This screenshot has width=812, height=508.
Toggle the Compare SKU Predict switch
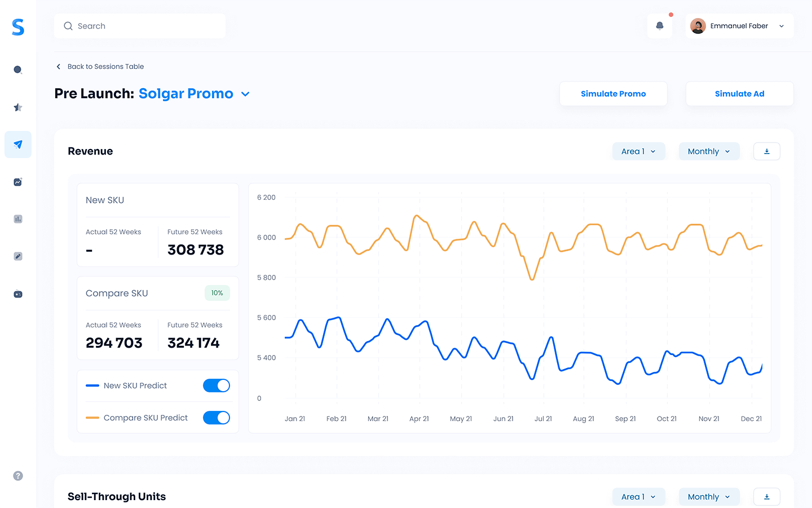click(x=217, y=418)
